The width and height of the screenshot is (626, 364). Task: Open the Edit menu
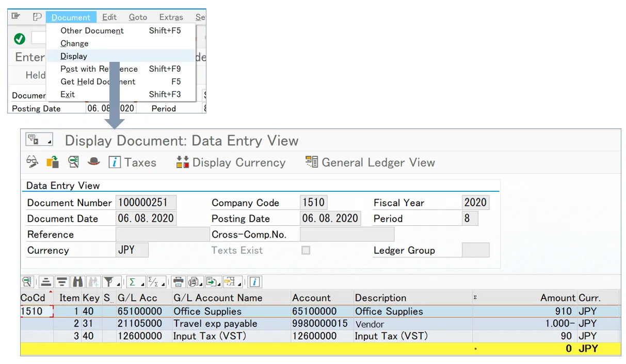click(109, 17)
